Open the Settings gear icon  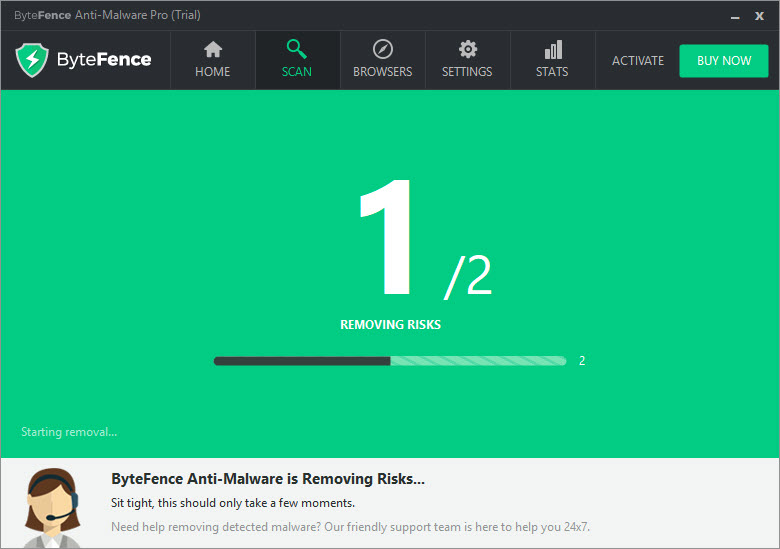coord(468,49)
